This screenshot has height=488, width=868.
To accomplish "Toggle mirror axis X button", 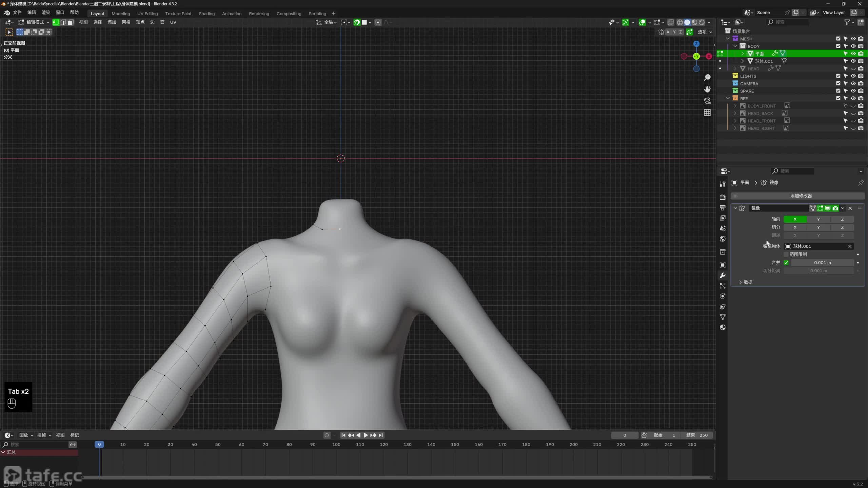I will point(795,219).
